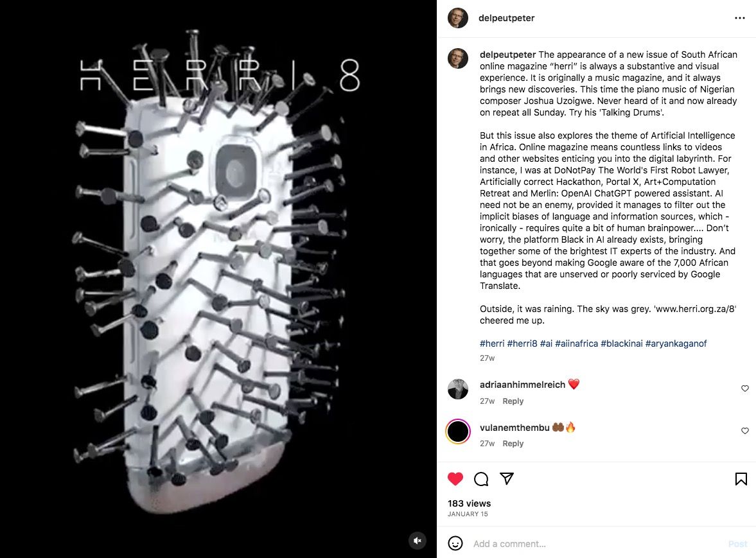Share post with paper plane icon

click(507, 478)
